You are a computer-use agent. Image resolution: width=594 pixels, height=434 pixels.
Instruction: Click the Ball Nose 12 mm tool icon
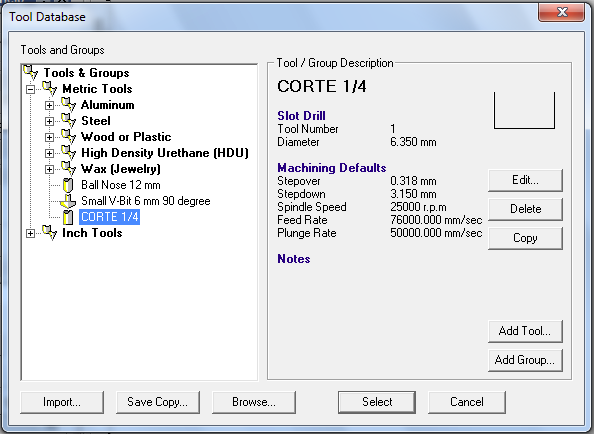point(68,185)
